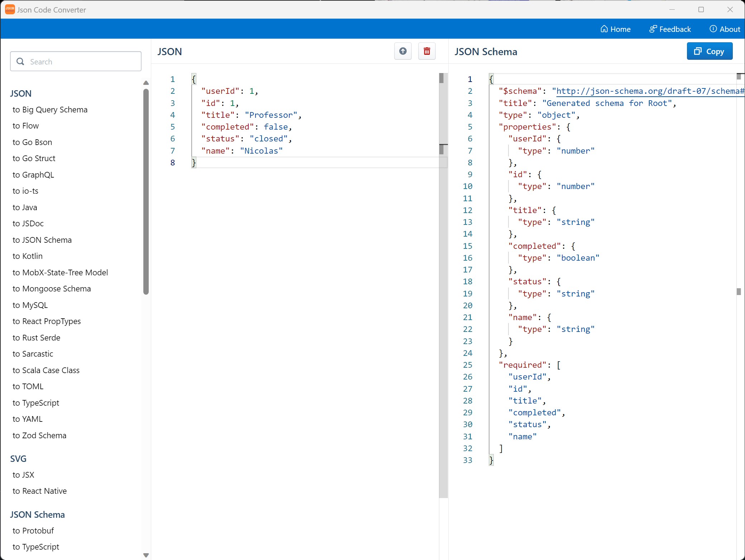The image size is (745, 560).
Task: Select SVG to JSX converter
Action: [23, 475]
